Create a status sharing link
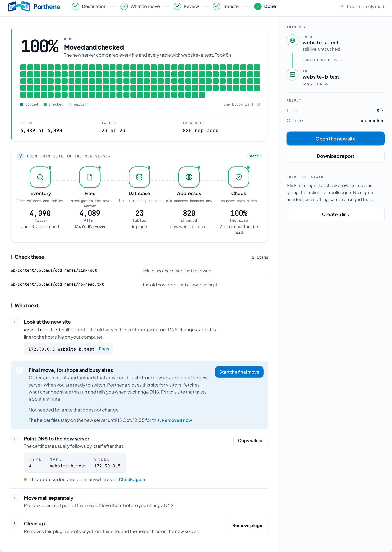The height and width of the screenshot is (552, 392). (x=335, y=214)
